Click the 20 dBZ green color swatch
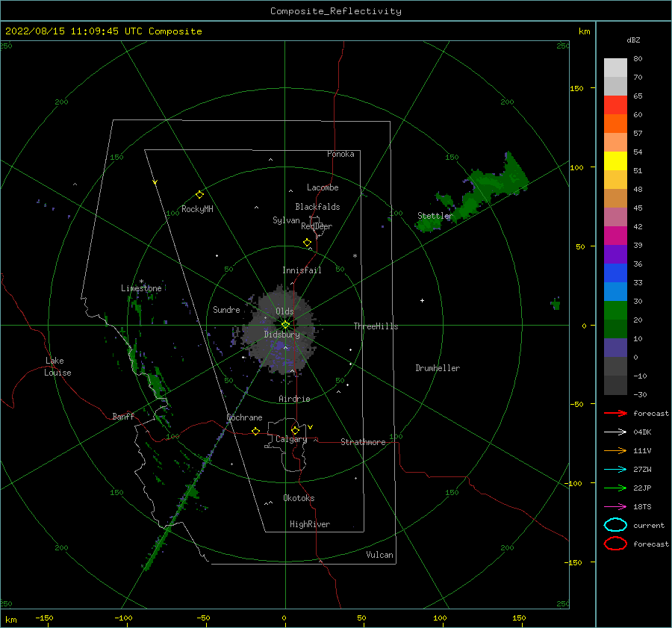672x628 pixels. (615, 311)
